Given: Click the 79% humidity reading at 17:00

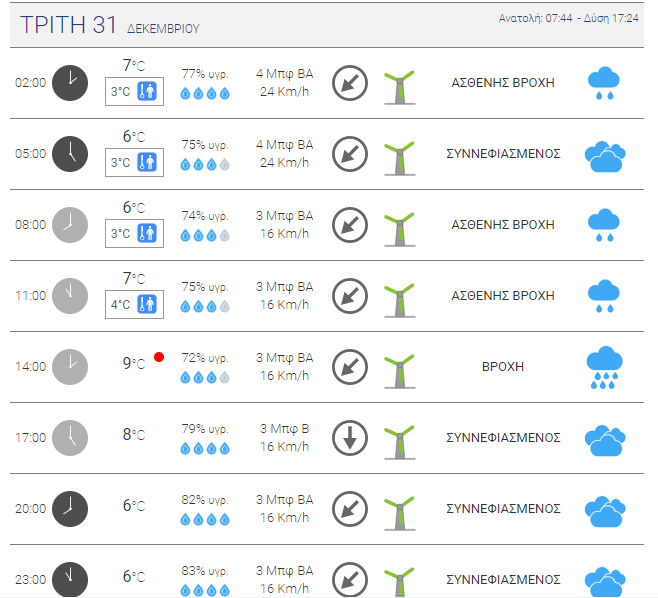Looking at the screenshot, I should coord(205,429).
